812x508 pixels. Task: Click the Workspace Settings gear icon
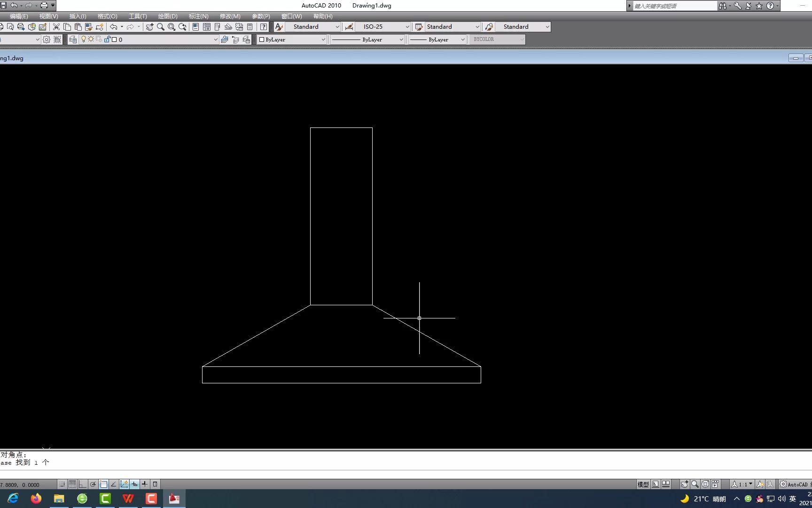pos(47,40)
